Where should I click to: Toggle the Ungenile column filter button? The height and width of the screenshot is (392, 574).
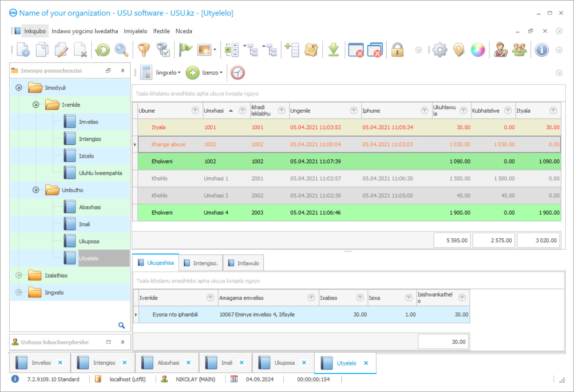(354, 111)
